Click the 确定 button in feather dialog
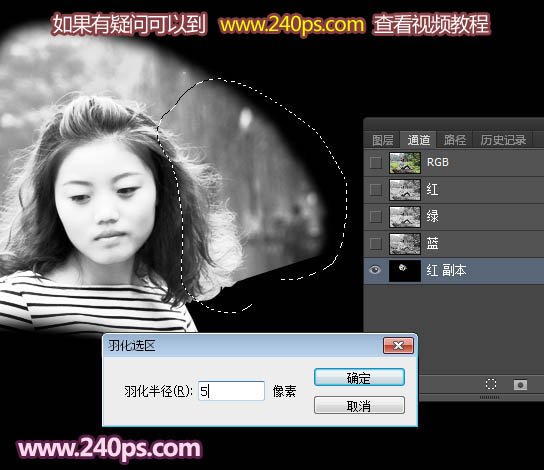 359,377
